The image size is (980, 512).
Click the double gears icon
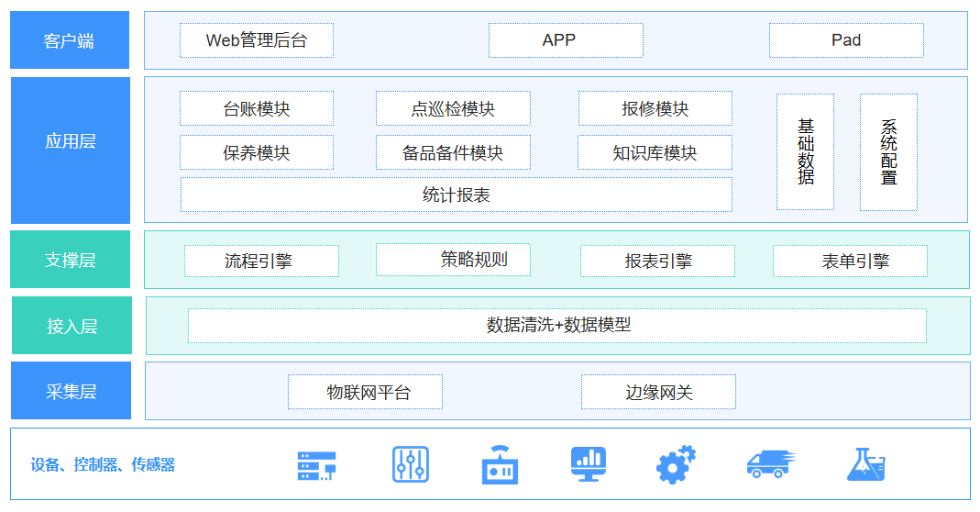(x=677, y=464)
